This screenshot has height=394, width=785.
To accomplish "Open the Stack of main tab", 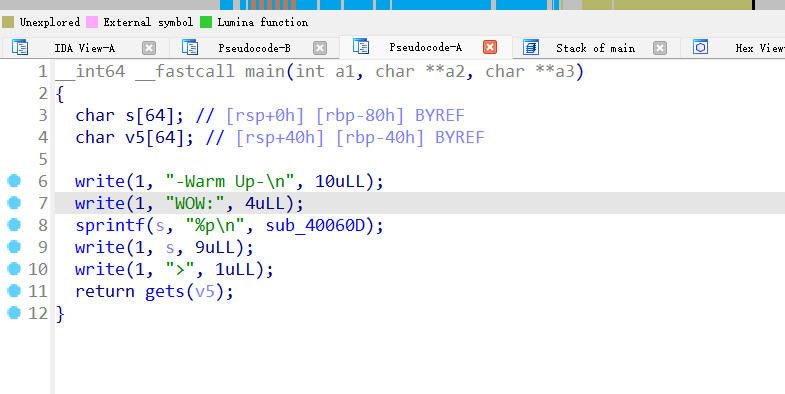I will 595,48.
